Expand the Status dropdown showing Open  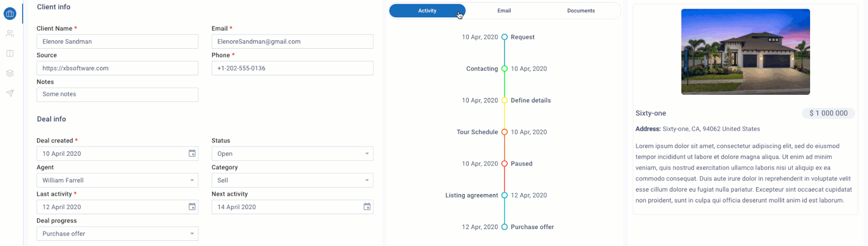[x=293, y=154]
